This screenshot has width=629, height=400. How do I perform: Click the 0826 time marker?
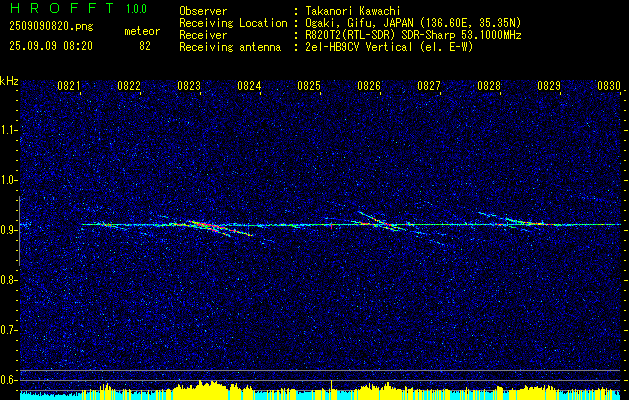(369, 85)
